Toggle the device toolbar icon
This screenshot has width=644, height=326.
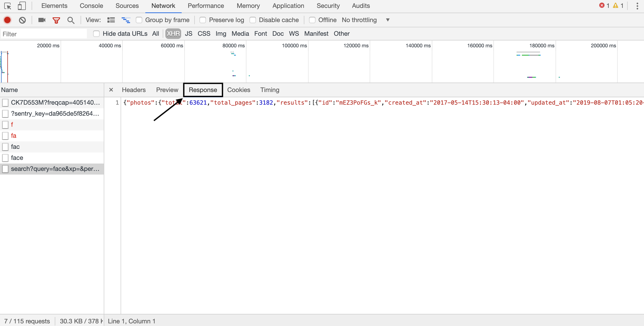(x=22, y=6)
